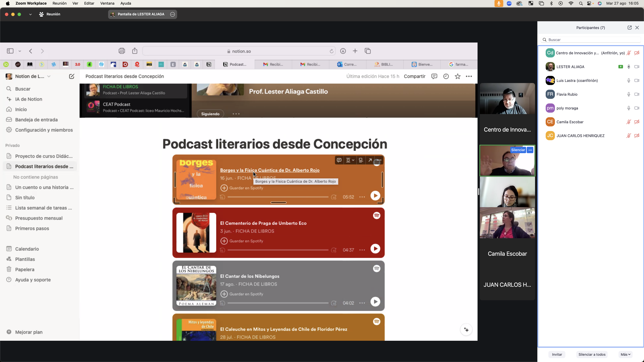This screenshot has width=644, height=362.
Task: Mark the page as favorite with the star
Action: pos(458,76)
